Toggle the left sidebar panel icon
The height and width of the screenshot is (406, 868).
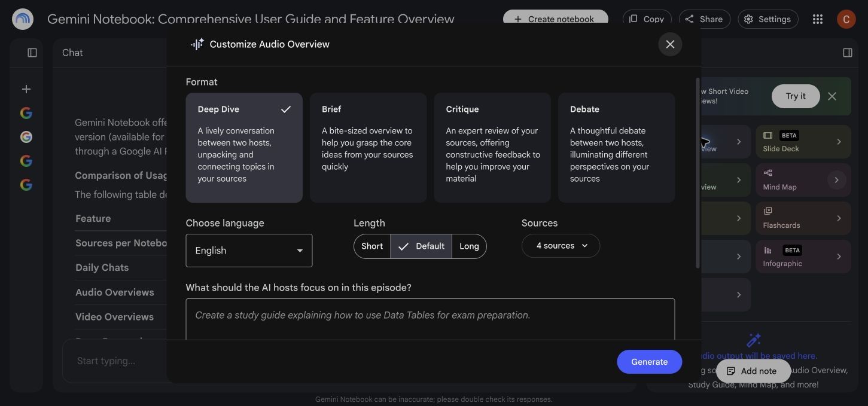click(x=32, y=53)
